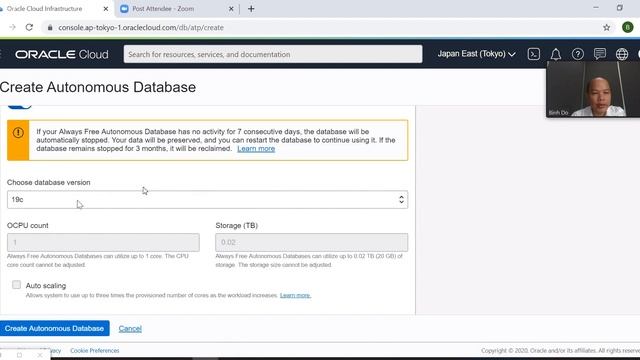
Task: Click the Storage (TB) field
Action: point(311,242)
